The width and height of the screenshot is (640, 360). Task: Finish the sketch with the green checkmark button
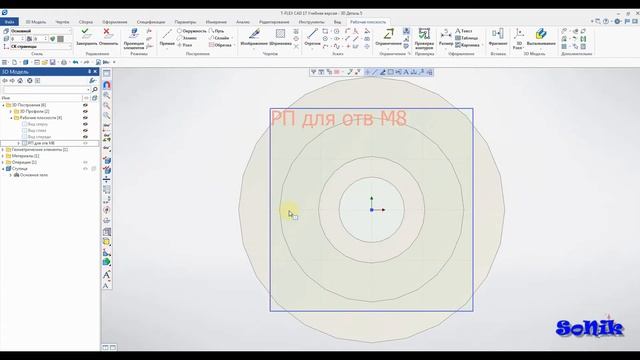pos(87,36)
